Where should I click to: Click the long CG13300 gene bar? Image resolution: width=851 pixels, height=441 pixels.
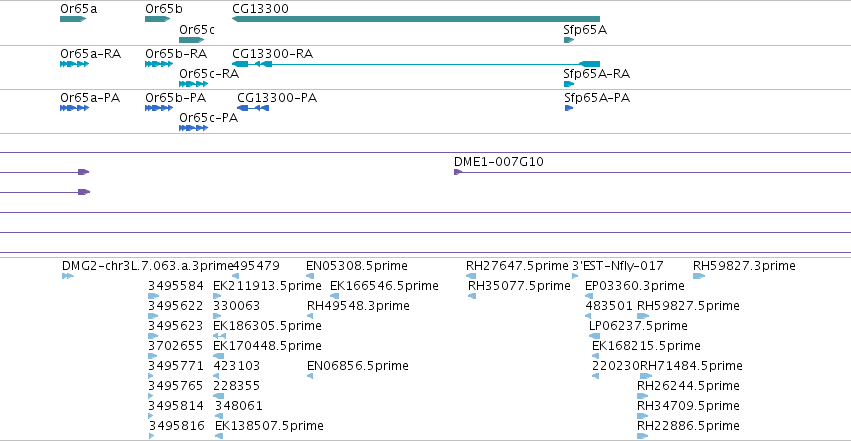point(416,19)
